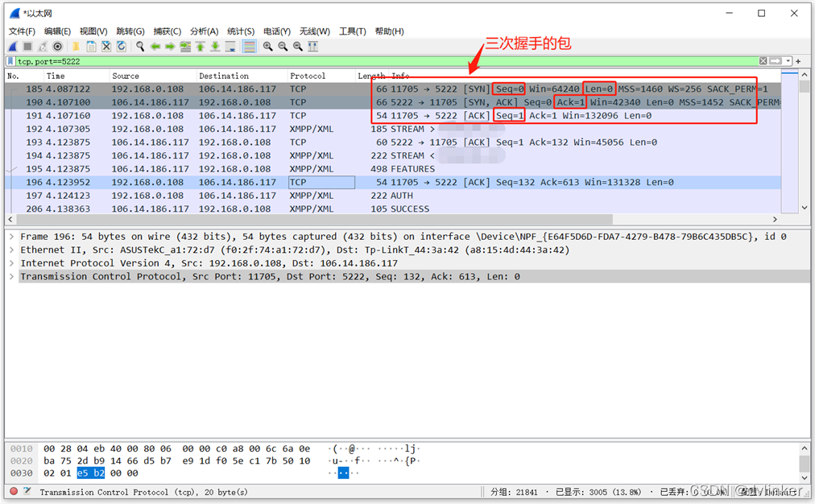Expand the Transmission Control Protocol tree node

(x=11, y=277)
